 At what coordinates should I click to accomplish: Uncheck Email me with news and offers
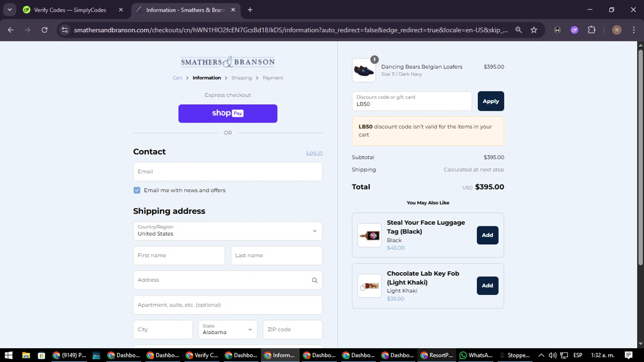137,190
